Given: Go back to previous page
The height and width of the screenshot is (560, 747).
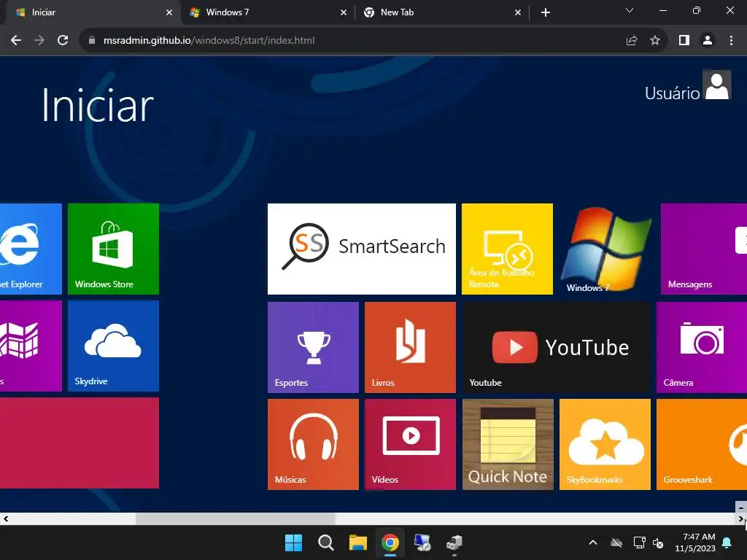Looking at the screenshot, I should [16, 41].
